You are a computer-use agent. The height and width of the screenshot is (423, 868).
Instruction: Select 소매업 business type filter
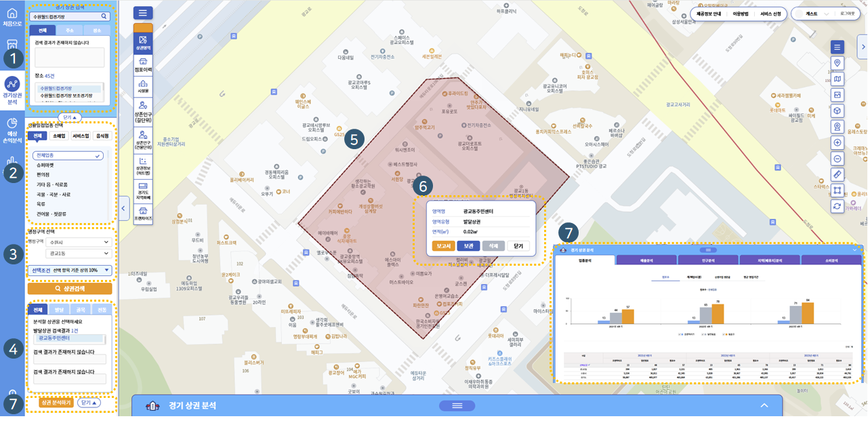[x=59, y=136]
